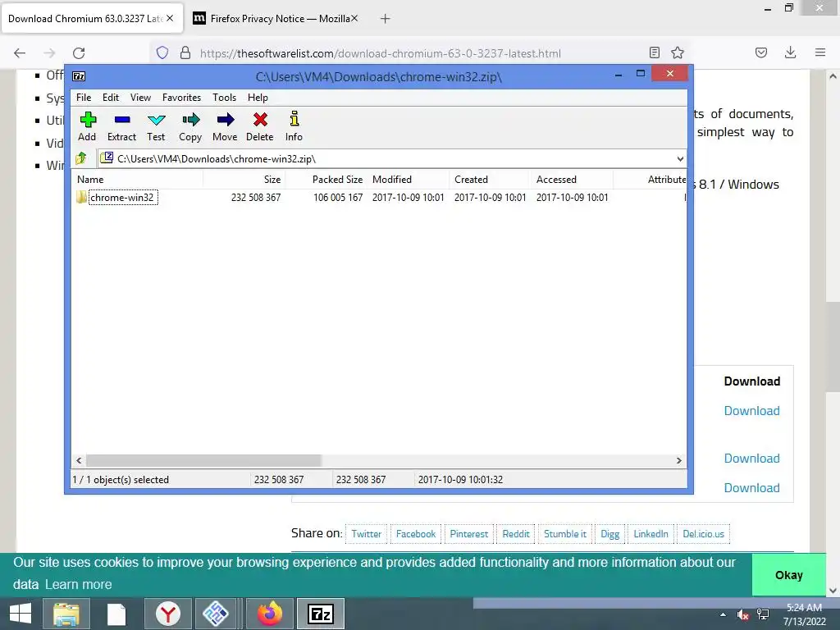The width and height of the screenshot is (840, 630).
Task: Share on Facebook link
Action: pyautogui.click(x=416, y=533)
